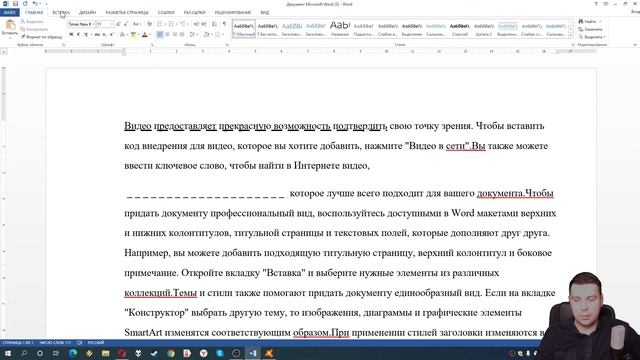Apply the Название (Title) style
This screenshot has width=640, height=360.
pos(340,29)
